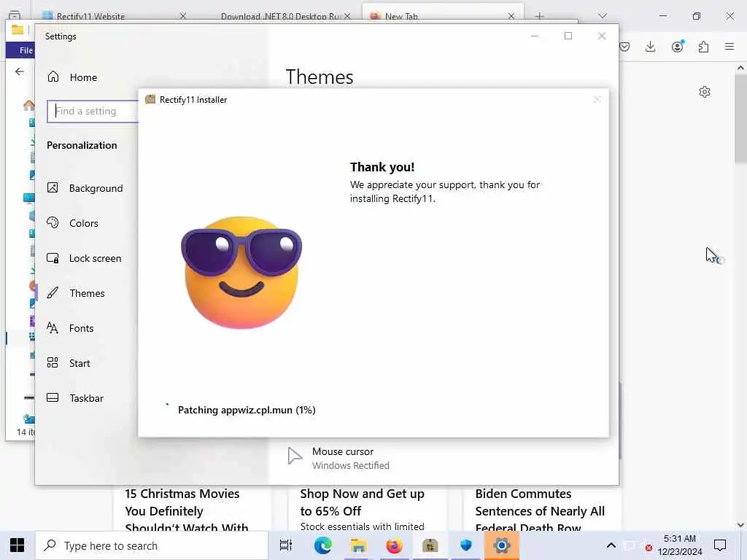Image resolution: width=747 pixels, height=560 pixels.
Task: Close the Rectify11 Installer dialog
Action: 597,99
